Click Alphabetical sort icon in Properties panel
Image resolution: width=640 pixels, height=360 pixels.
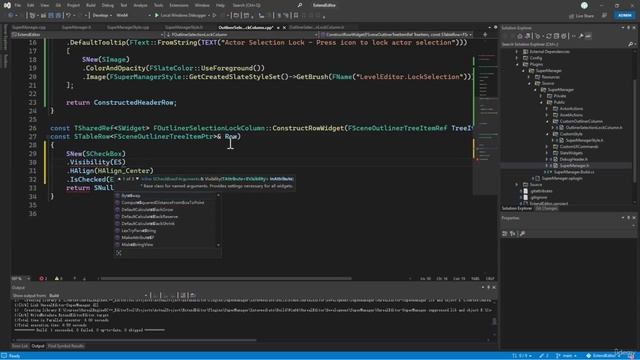pyautogui.click(x=513, y=233)
